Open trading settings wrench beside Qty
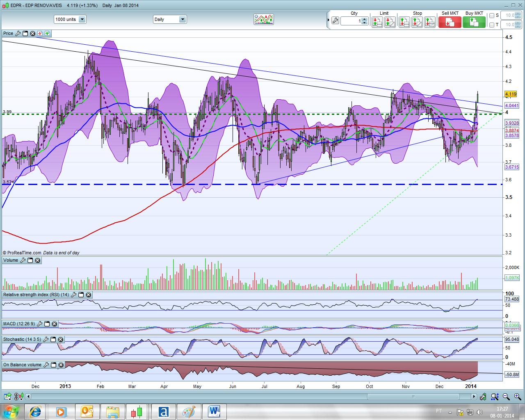 (335, 21)
